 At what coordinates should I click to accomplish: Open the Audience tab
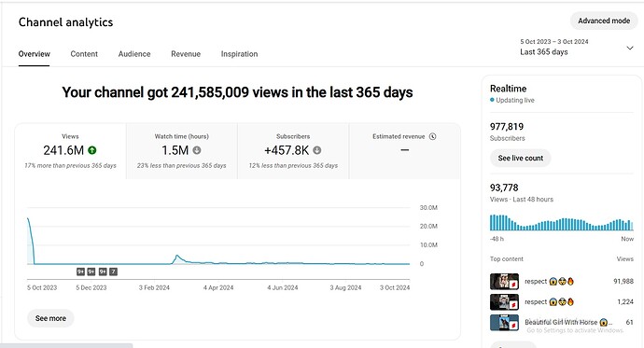pyautogui.click(x=134, y=54)
